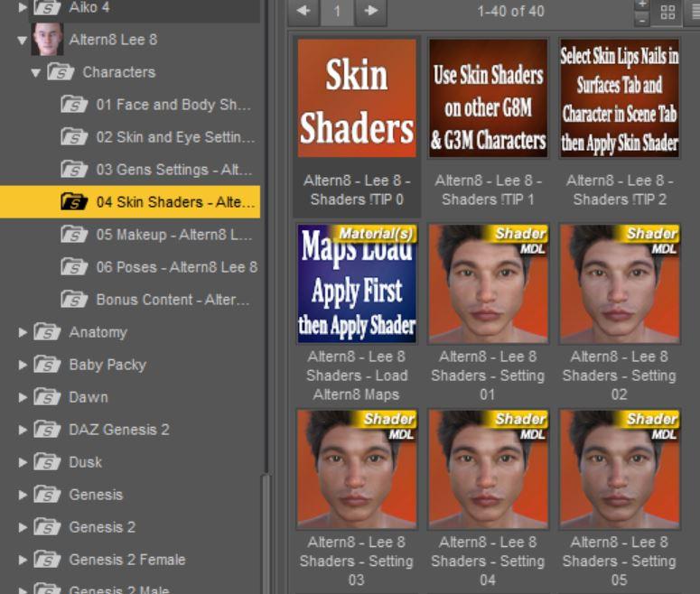Expand the DAZ Genesis 2 folder
This screenshot has width=700, height=594.
[x=23, y=430]
